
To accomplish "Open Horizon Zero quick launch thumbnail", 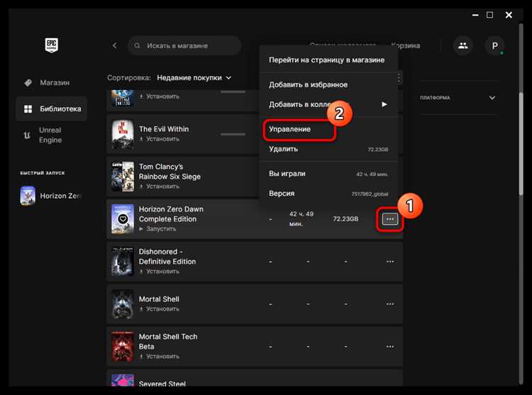I will pos(28,196).
